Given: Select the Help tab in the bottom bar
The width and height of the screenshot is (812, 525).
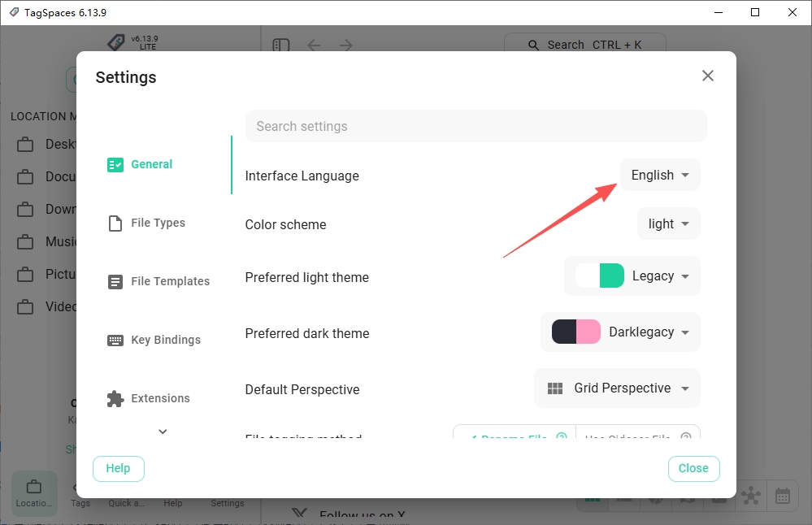Looking at the screenshot, I should coord(173,503).
